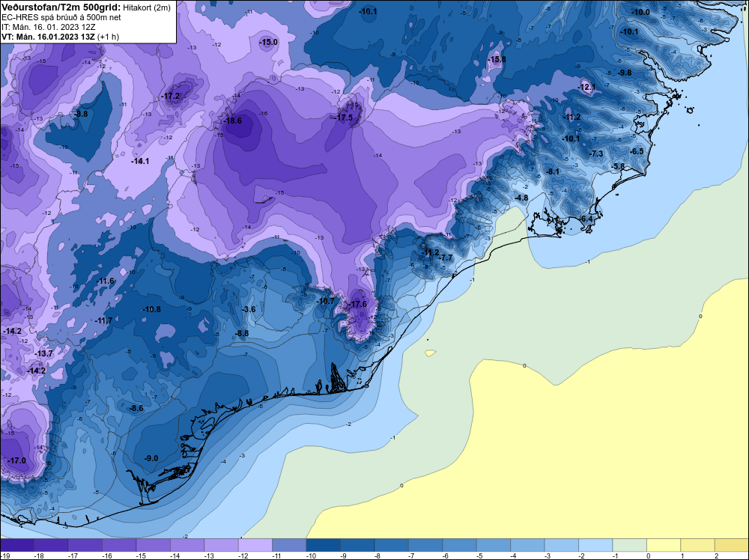Viewport: 749px width, 560px height.
Task: Select the darkest purple -19 legend swatch
Action: pos(17,545)
